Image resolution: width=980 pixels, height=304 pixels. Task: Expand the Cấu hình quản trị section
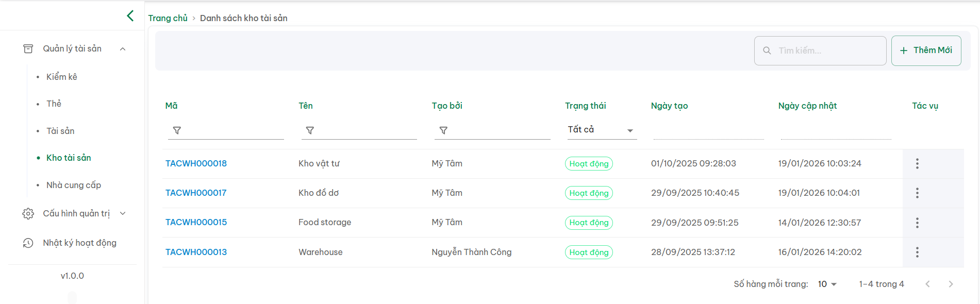point(123,213)
